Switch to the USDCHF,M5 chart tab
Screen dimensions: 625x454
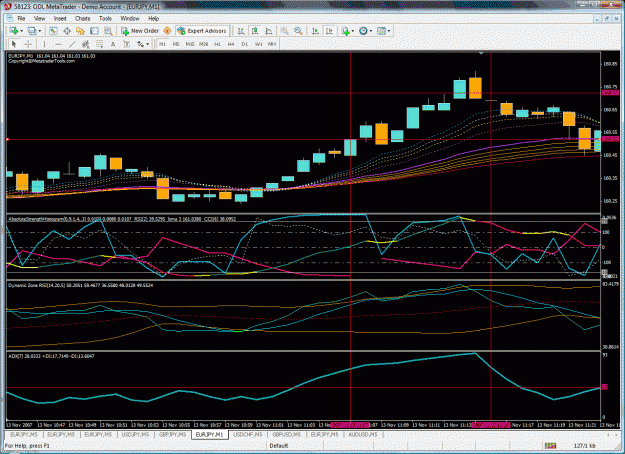[248, 434]
